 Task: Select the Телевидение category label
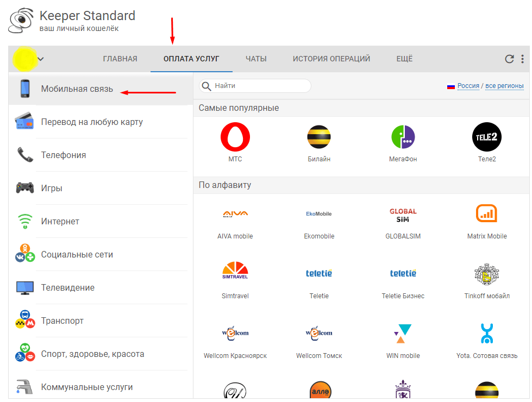tap(68, 288)
